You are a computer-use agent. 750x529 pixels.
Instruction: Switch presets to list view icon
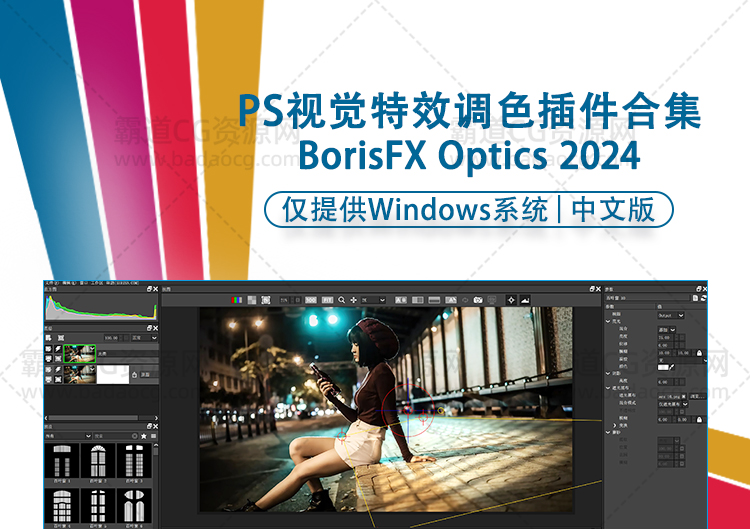(x=154, y=436)
